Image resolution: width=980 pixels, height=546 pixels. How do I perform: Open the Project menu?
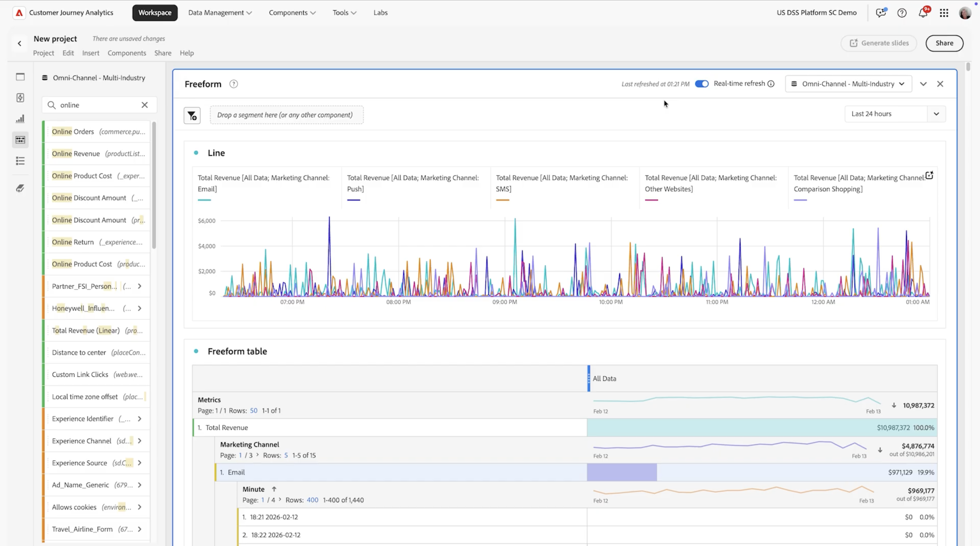pos(43,53)
